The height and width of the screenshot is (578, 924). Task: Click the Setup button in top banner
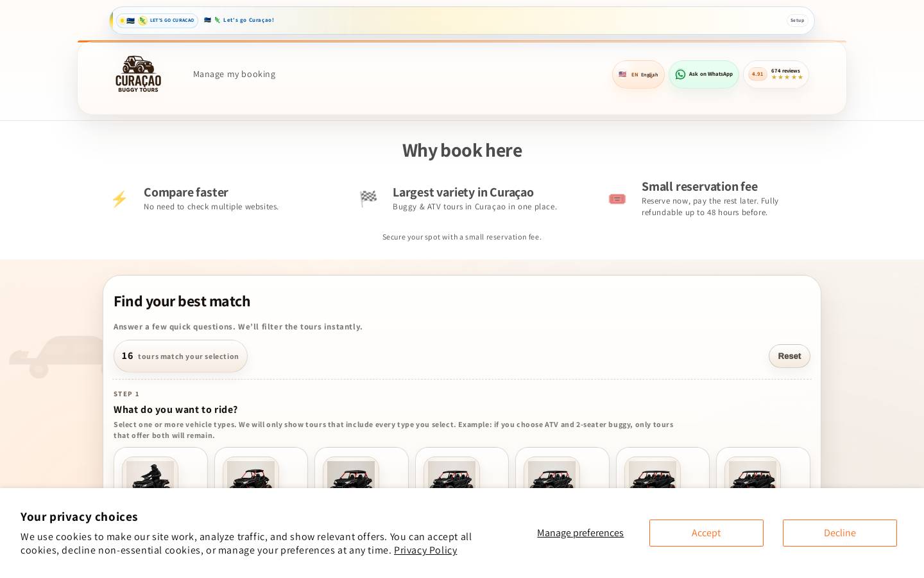click(x=797, y=21)
